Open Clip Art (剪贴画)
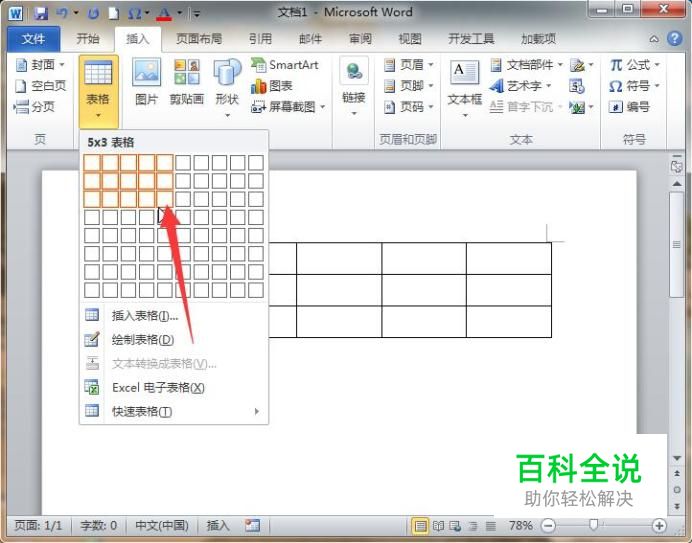Screen dimensions: 692x543 (x=187, y=82)
